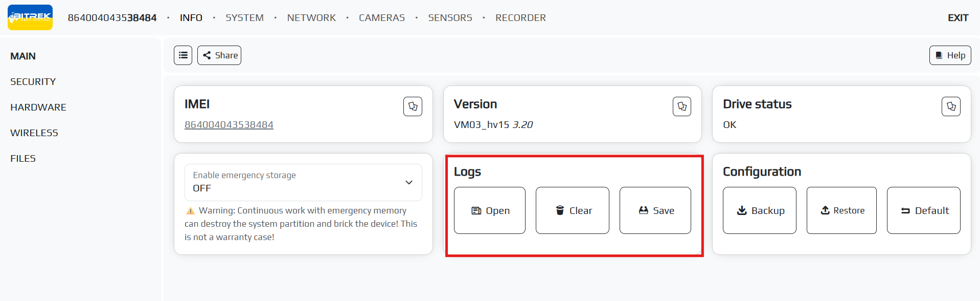
Task: Save the logs to disk
Action: [655, 210]
